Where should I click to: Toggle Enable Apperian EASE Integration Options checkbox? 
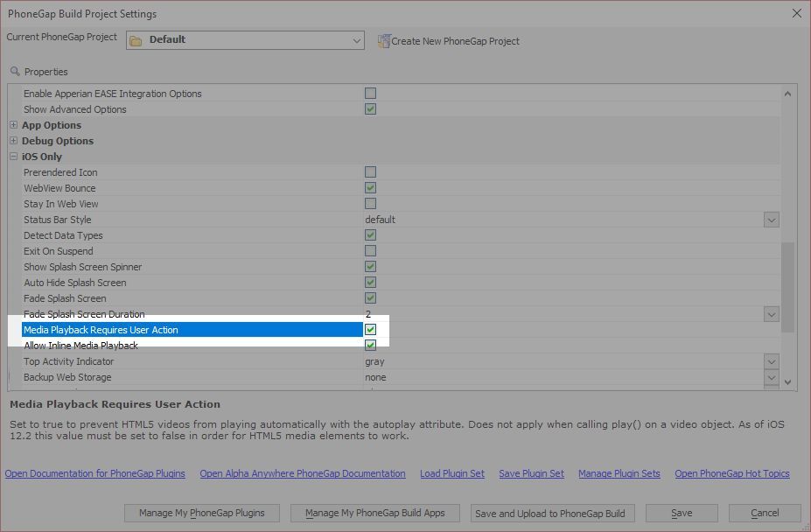(370, 93)
